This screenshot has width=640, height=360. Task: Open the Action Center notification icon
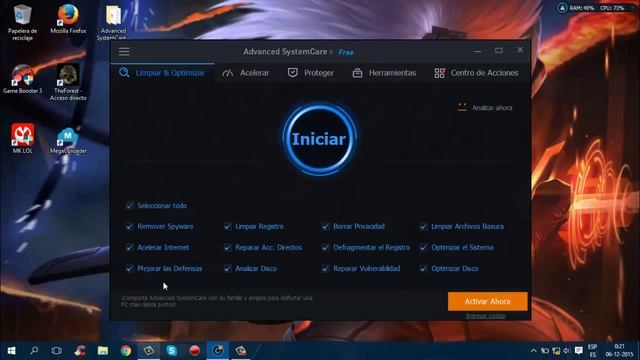578,351
